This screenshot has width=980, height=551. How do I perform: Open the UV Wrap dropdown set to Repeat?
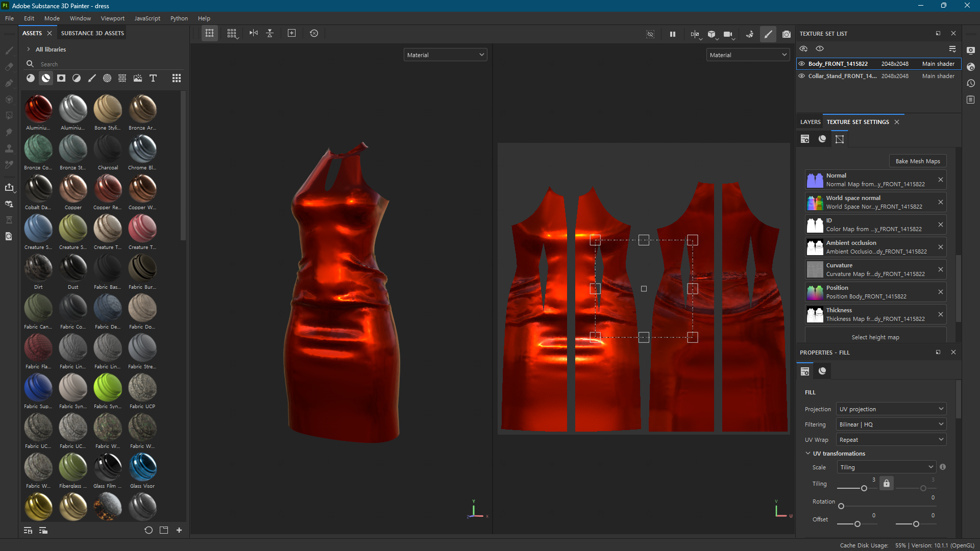891,440
